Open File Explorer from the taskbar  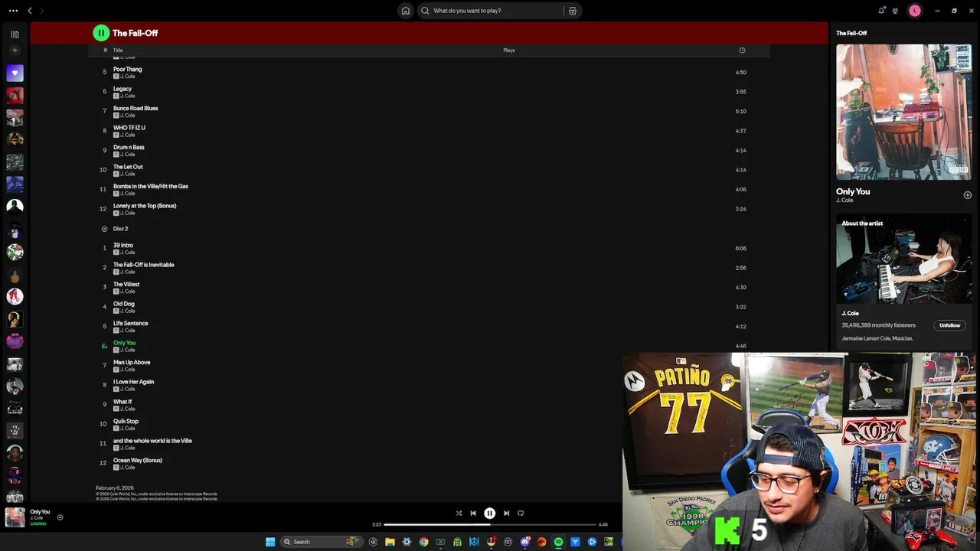point(390,542)
